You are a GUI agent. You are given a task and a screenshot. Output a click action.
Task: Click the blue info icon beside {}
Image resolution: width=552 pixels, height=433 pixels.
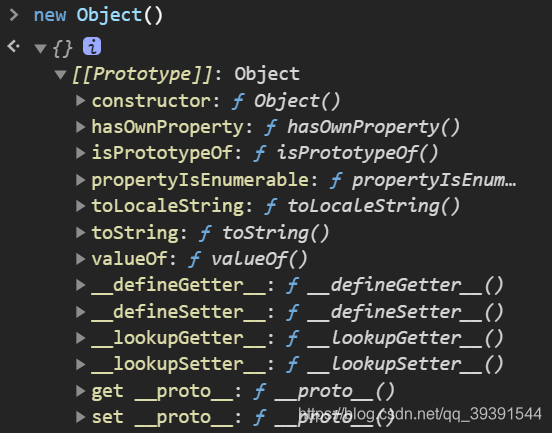[92, 46]
